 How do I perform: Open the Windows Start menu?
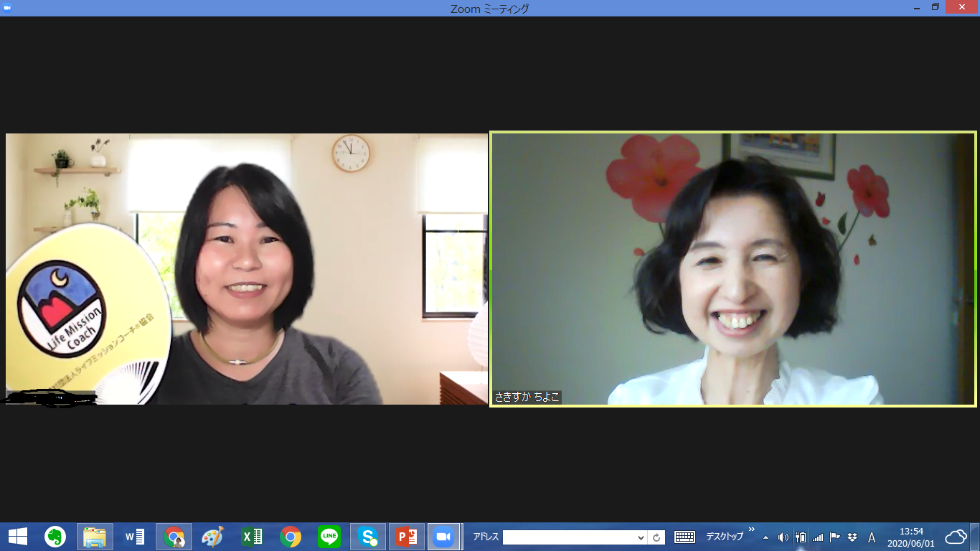(x=18, y=537)
